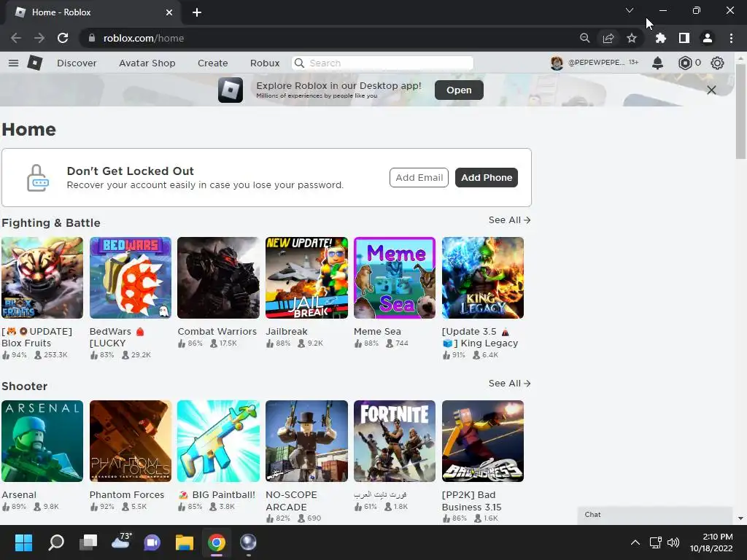747x560 pixels.
Task: See all Fighting & Battle games
Action: point(509,220)
